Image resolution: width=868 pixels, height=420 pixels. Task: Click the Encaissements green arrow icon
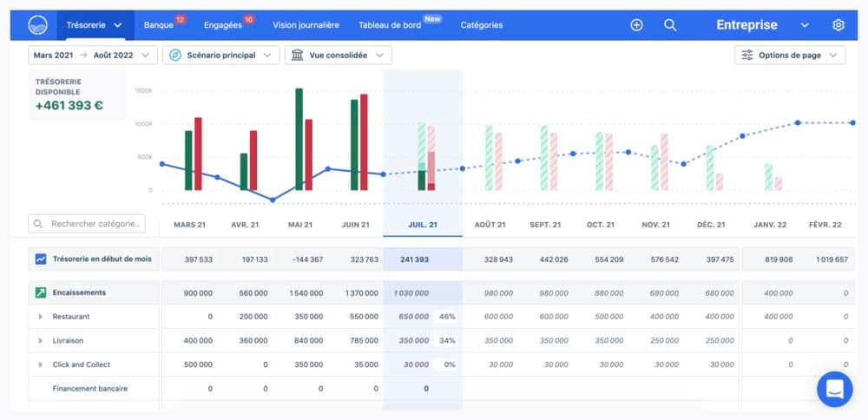(x=41, y=293)
